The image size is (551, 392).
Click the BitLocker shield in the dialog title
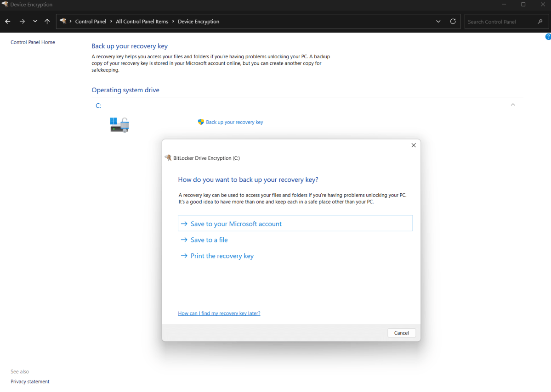(x=168, y=157)
